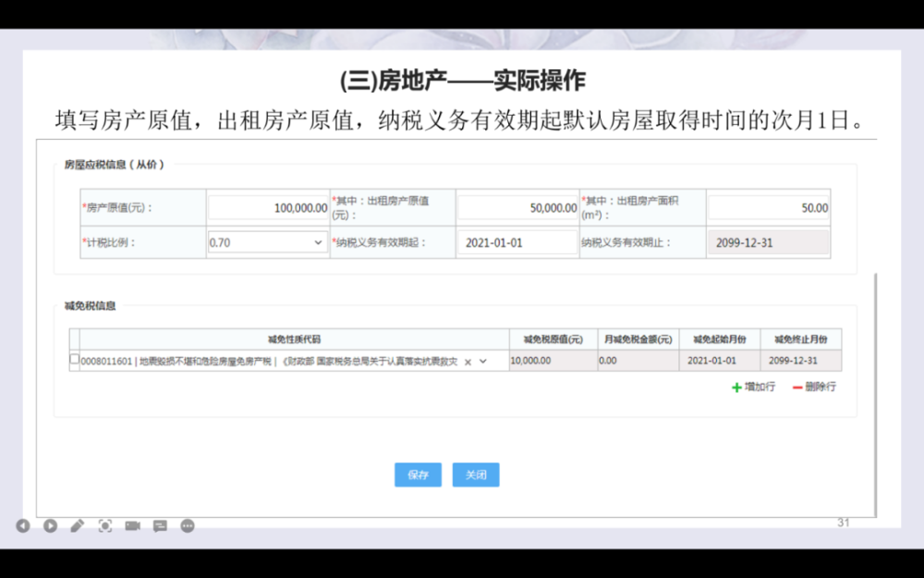The width and height of the screenshot is (924, 578).
Task: Expand the 减免性质代码 dropdown chevron
Action: tap(482, 362)
